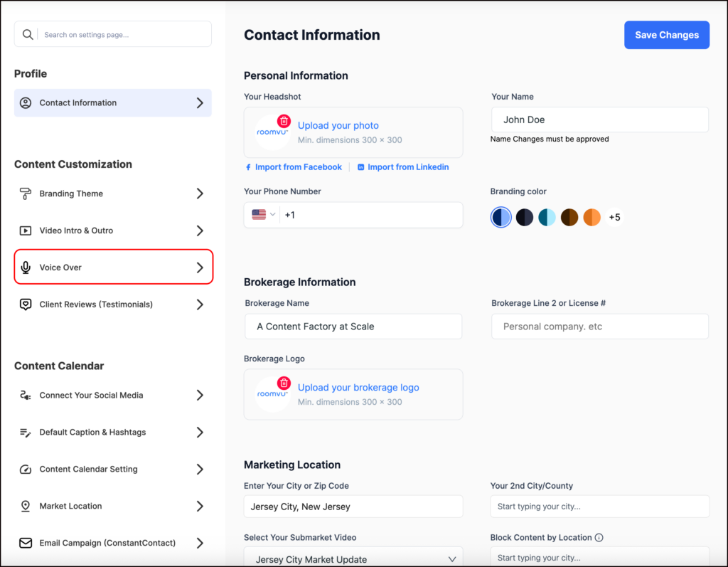Click the paint roller Branding Theme icon

pyautogui.click(x=26, y=194)
